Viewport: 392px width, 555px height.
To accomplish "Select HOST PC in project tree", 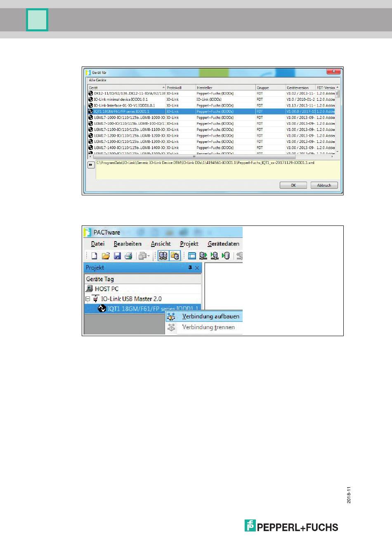I will click(106, 289).
